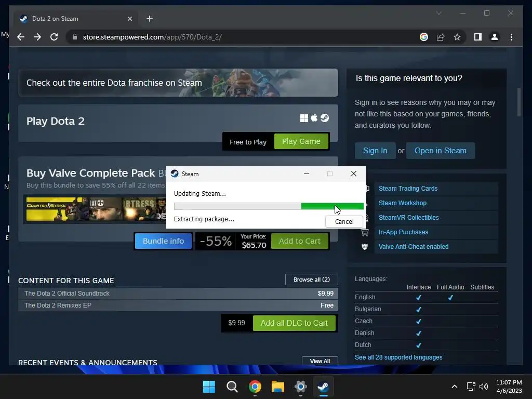Click the Google icon in the address bar
Image resolution: width=532 pixels, height=399 pixels.
(x=424, y=37)
